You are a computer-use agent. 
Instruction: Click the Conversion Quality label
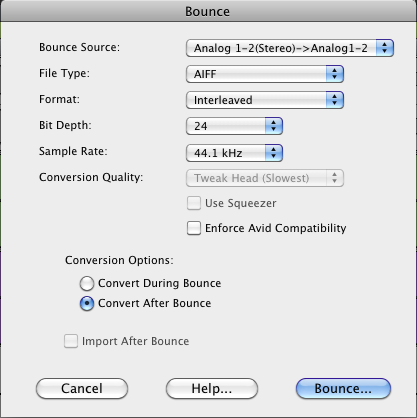(91, 177)
